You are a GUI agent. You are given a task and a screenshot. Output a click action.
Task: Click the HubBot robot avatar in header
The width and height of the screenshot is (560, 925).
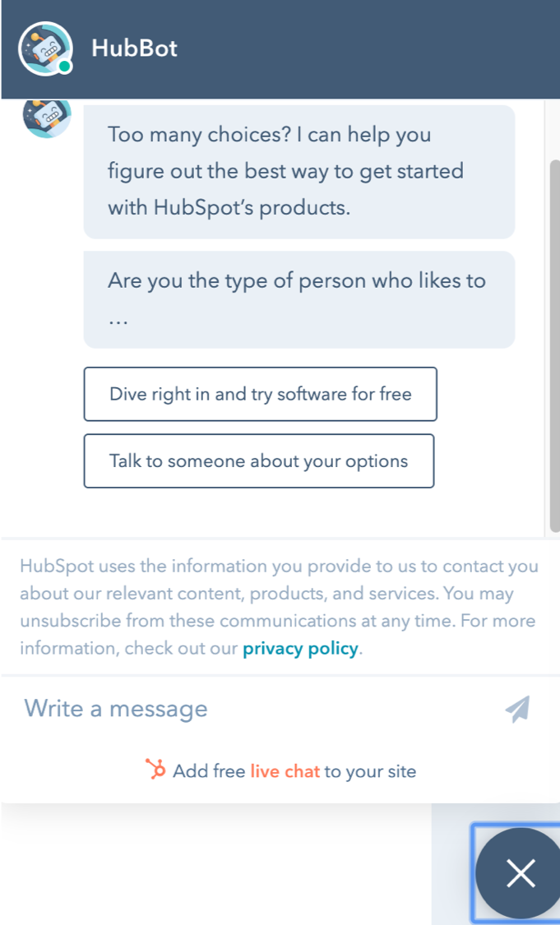tap(45, 49)
